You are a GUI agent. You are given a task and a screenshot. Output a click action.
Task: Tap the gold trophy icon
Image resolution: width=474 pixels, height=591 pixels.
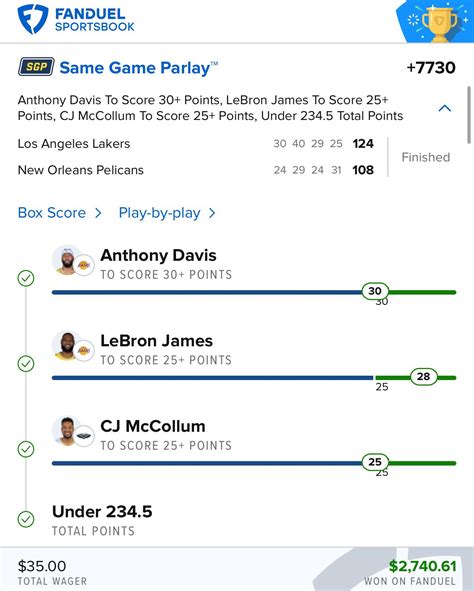coord(439,23)
